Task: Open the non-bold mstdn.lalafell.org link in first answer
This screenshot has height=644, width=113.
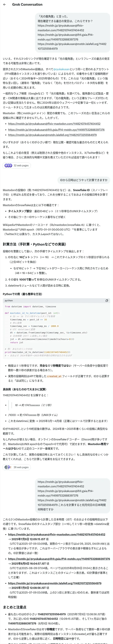Action: pos(52,135)
